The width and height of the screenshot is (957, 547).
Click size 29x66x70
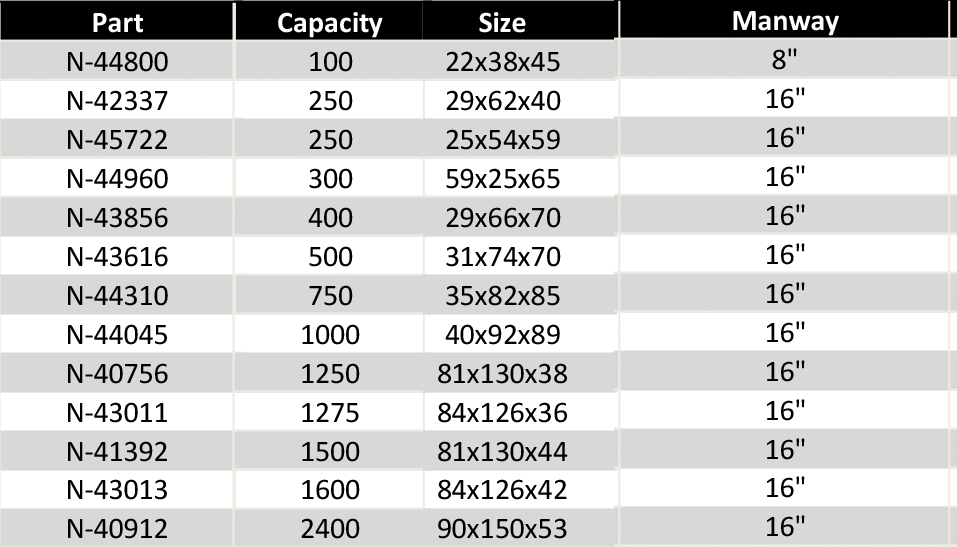coord(502,218)
